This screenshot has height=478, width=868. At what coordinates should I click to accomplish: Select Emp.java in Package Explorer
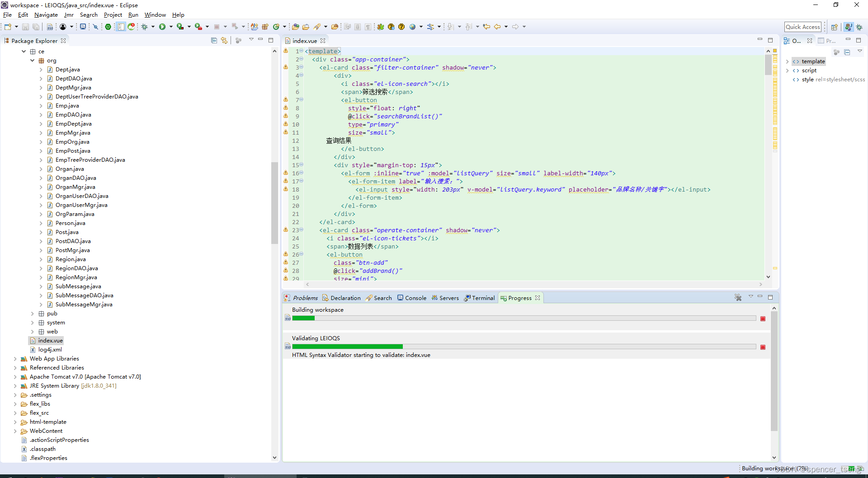click(x=67, y=105)
